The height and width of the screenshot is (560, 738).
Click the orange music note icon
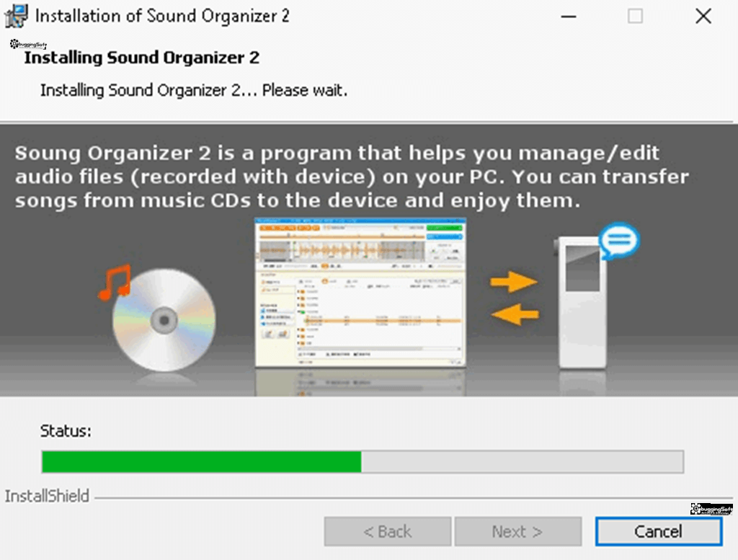115,281
